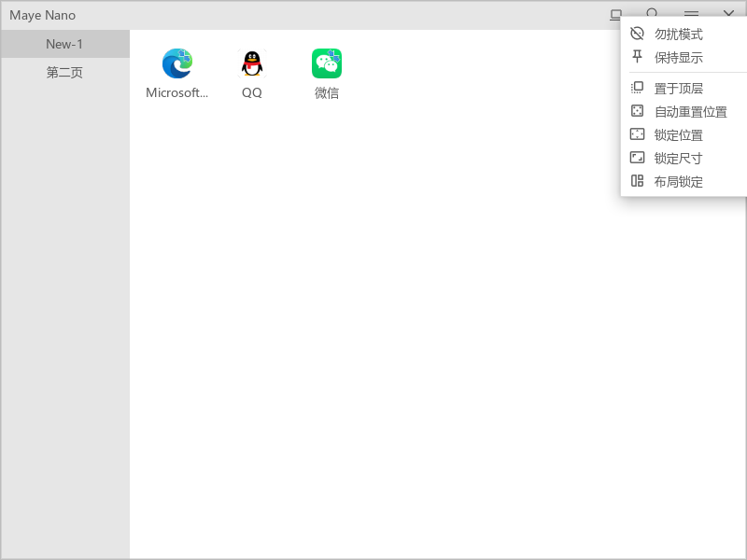Switch to the 第二页 page tab

click(x=64, y=72)
